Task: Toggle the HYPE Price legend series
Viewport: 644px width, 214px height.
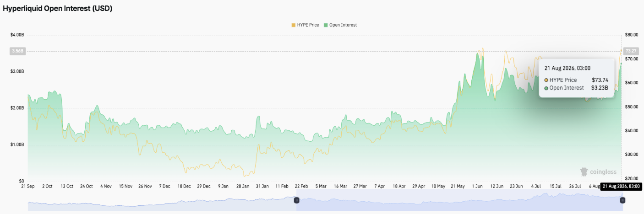Action: point(305,25)
